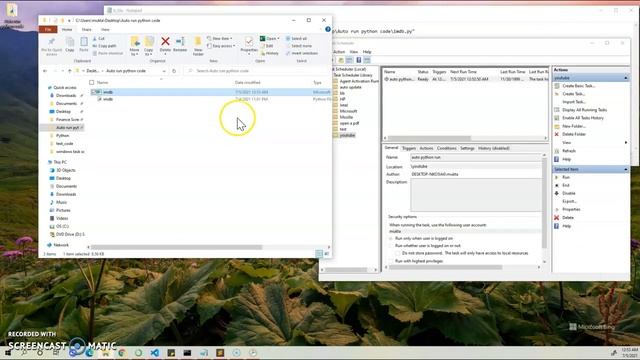Click the Rename icon in File Explorer ribbon
640x360 pixels.
(180, 44)
